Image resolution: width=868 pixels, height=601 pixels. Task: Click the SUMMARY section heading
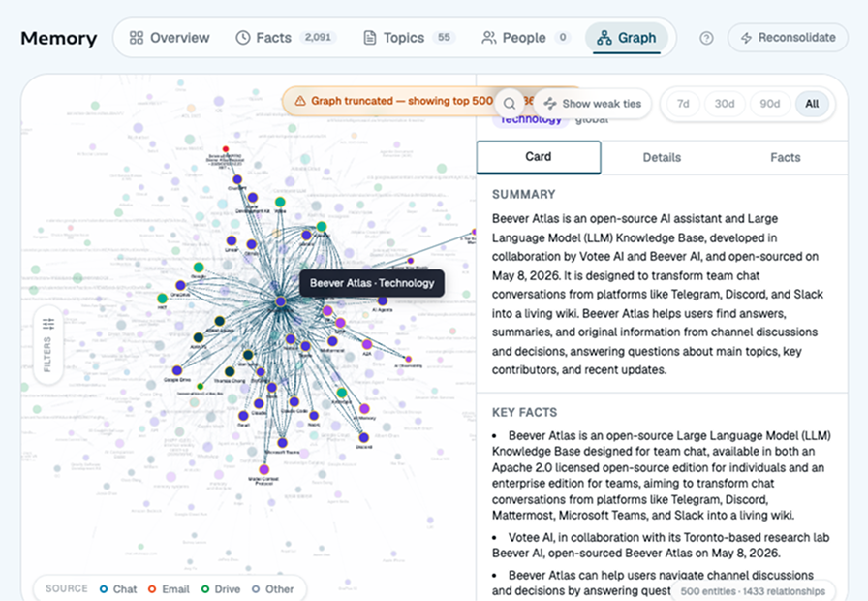point(524,195)
